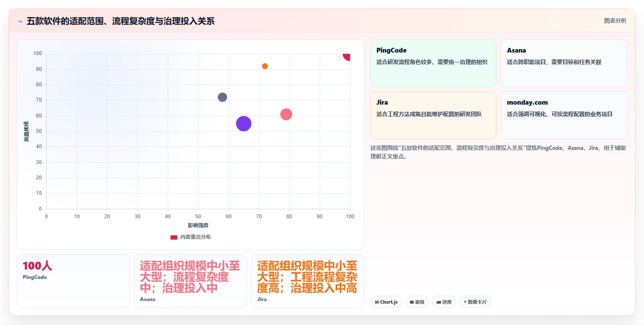Click the icon inside the Chart.js tag

tap(376, 302)
